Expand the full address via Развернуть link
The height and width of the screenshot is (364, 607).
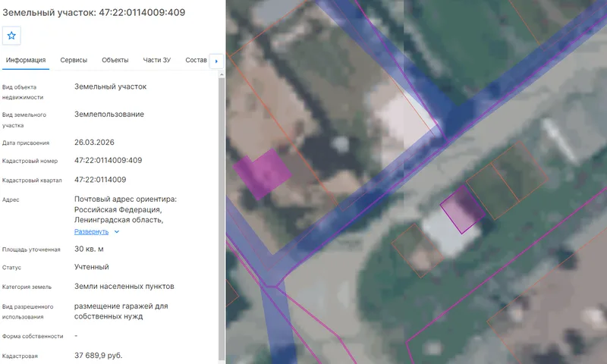[91, 232]
